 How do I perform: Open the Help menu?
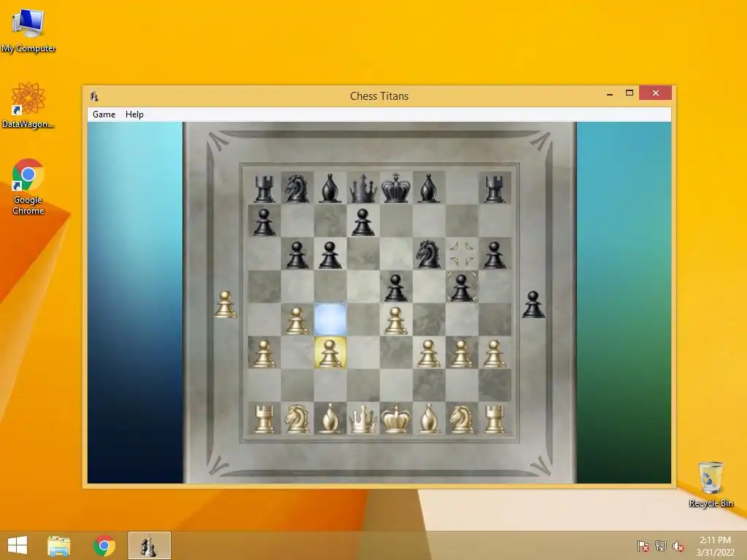click(134, 114)
